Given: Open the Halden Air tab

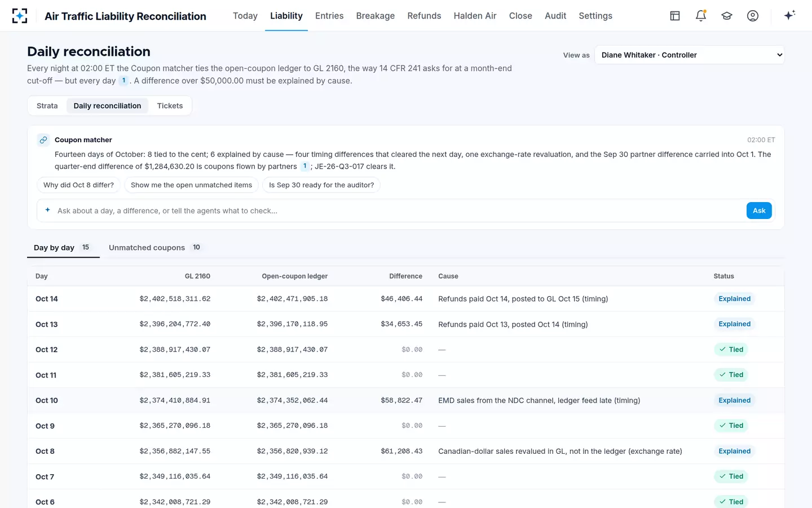Looking at the screenshot, I should [x=475, y=16].
